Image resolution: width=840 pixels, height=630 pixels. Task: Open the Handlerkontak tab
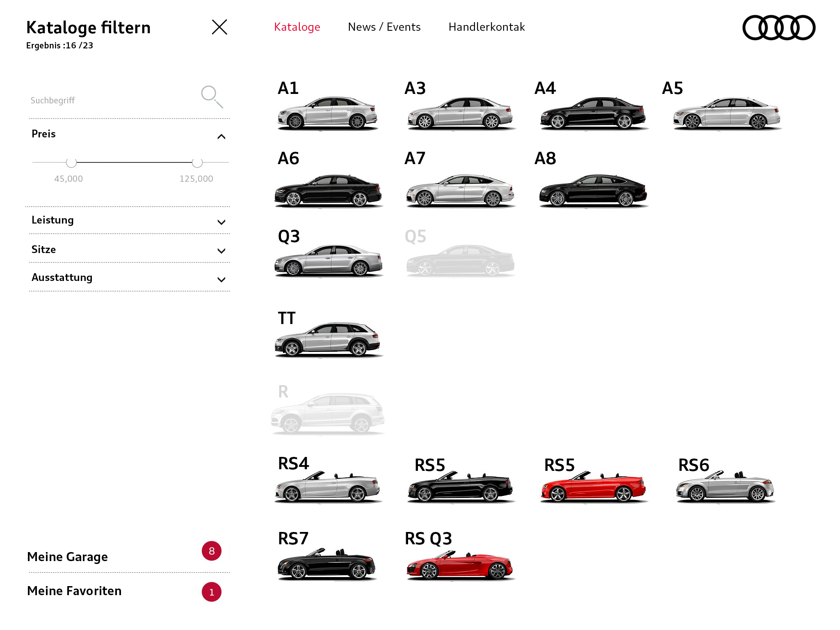pyautogui.click(x=486, y=27)
